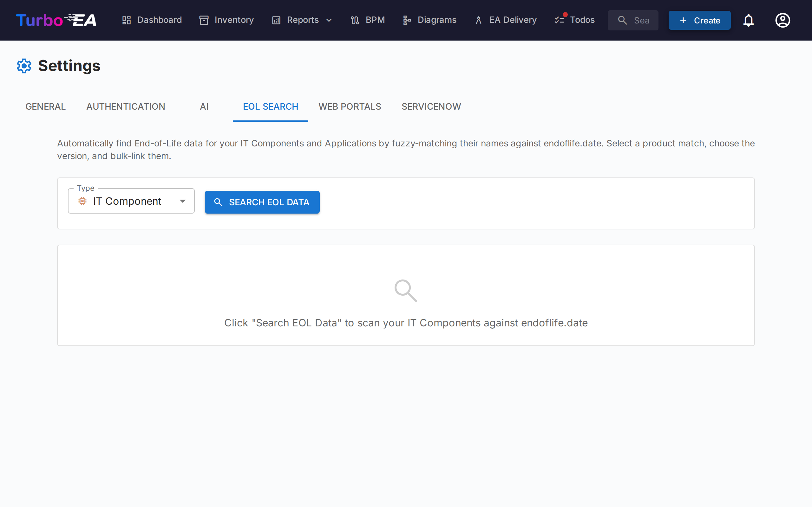
Task: Switch to the General tab
Action: coord(46,107)
